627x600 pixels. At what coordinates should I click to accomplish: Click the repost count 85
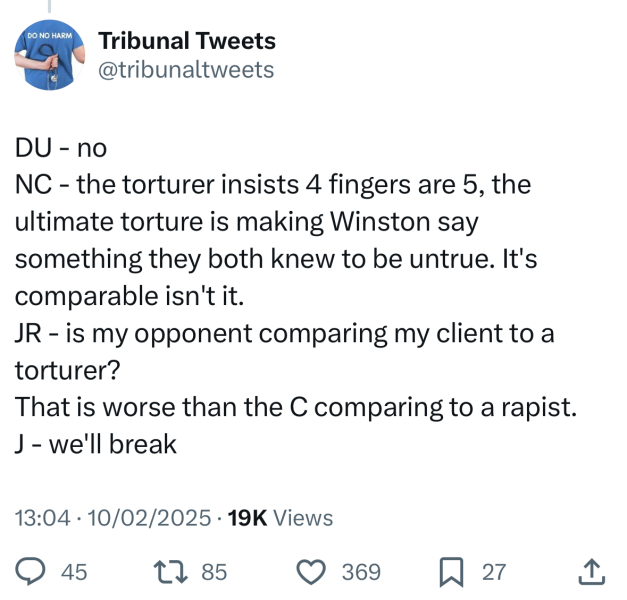pyautogui.click(x=214, y=572)
